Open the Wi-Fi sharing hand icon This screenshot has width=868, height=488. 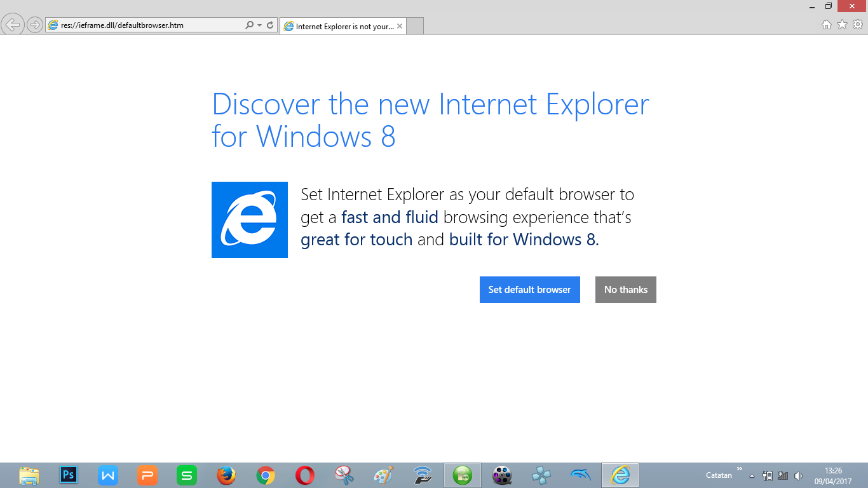coord(423,475)
